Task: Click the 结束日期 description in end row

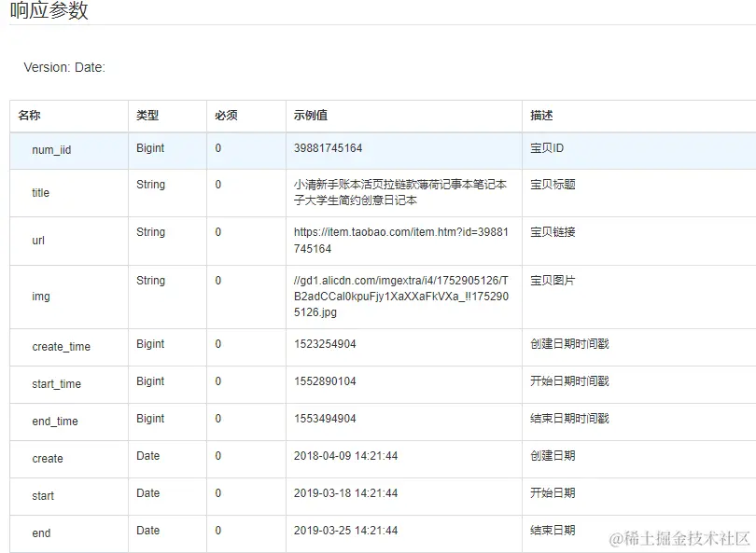Action: pyautogui.click(x=553, y=531)
